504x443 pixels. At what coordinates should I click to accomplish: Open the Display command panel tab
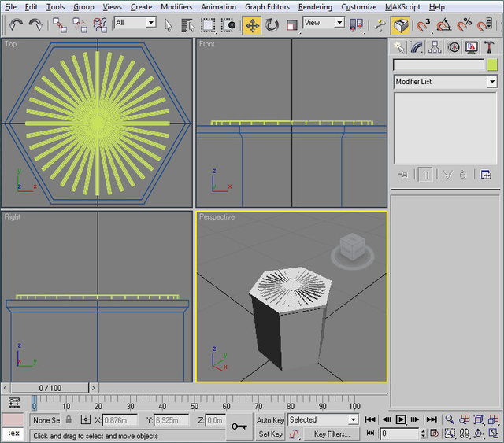coord(471,47)
